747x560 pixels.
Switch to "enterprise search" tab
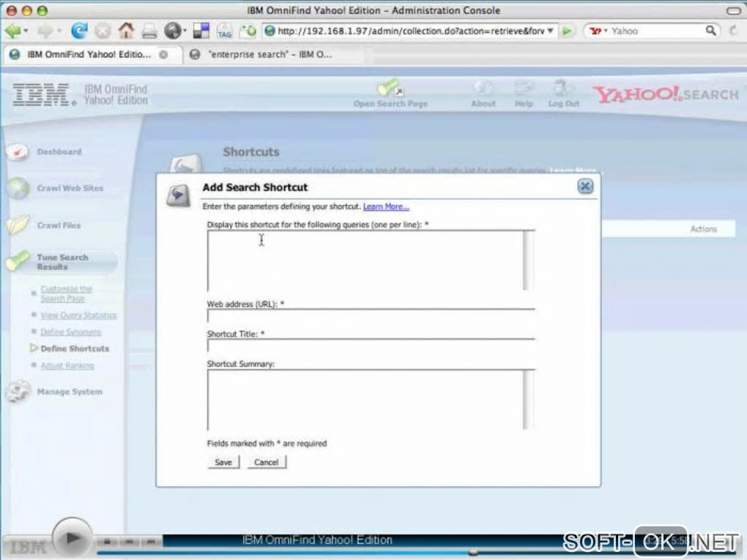pyautogui.click(x=270, y=55)
